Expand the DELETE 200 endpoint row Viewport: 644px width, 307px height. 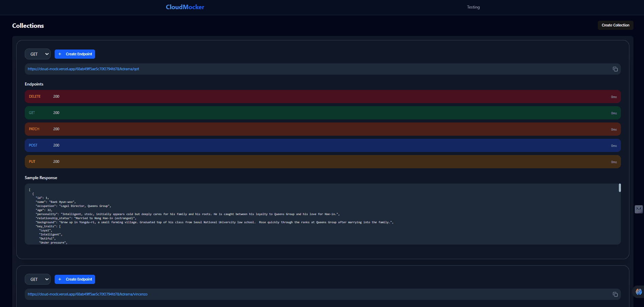(322, 96)
